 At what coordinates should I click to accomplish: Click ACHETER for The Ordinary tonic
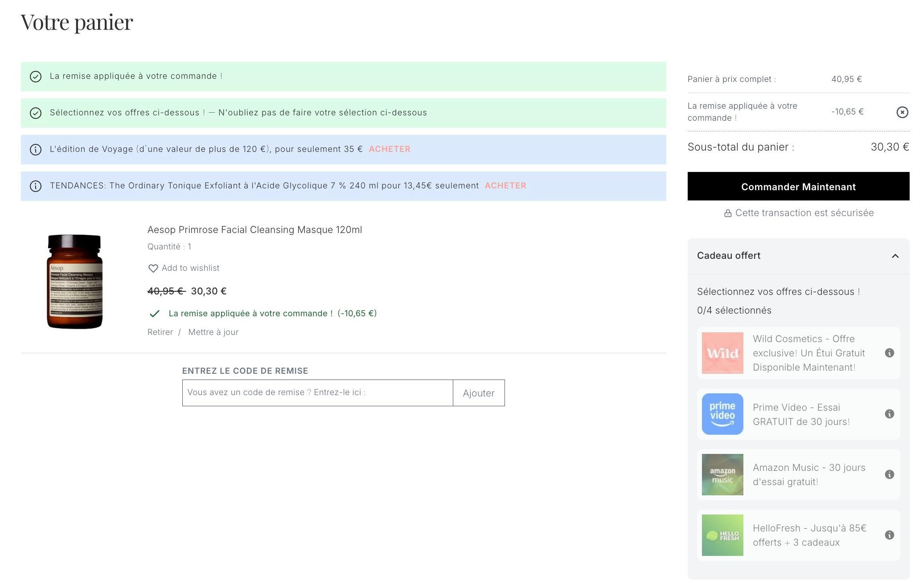coord(505,186)
